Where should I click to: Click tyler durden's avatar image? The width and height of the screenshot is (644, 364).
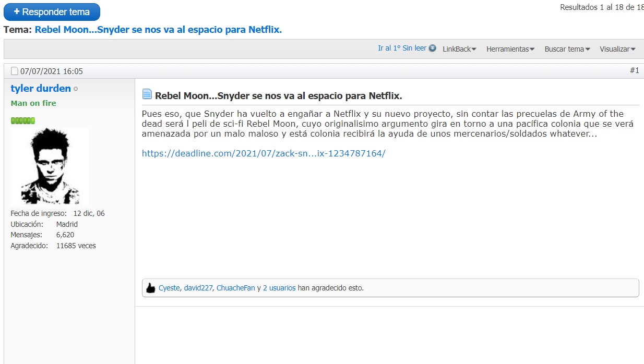pyautogui.click(x=49, y=166)
